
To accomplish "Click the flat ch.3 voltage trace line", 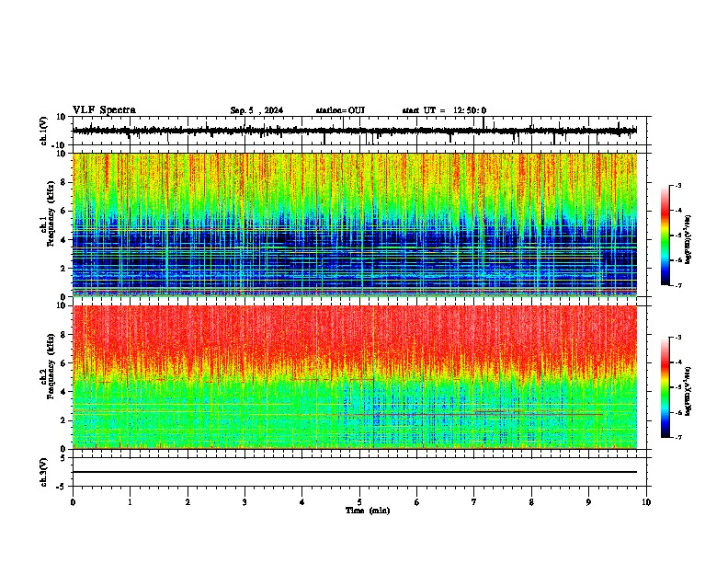I will point(355,472).
